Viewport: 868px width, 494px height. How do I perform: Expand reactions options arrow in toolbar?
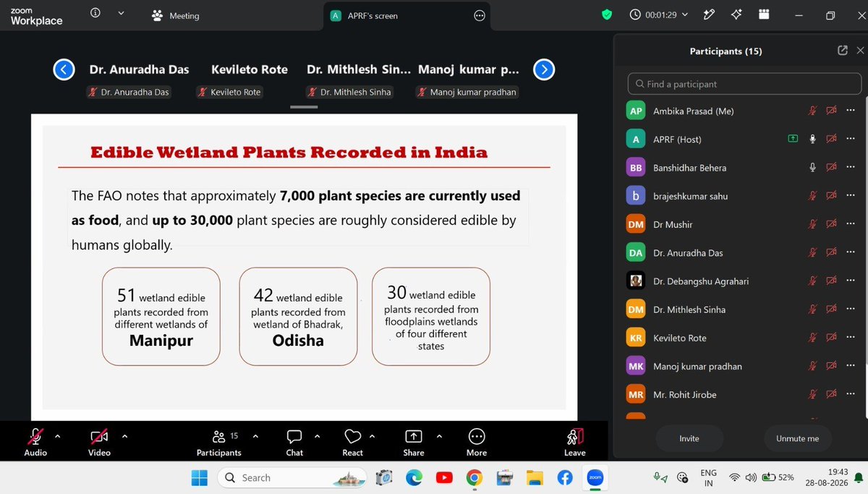373,436
